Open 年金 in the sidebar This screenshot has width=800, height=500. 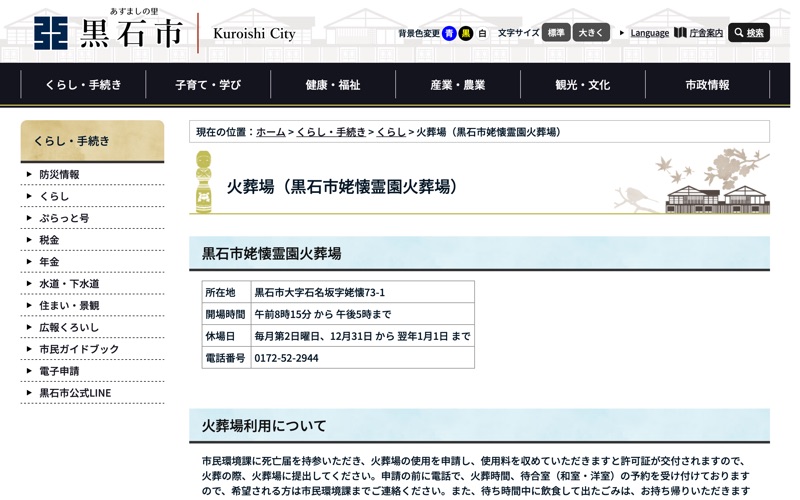(49, 262)
